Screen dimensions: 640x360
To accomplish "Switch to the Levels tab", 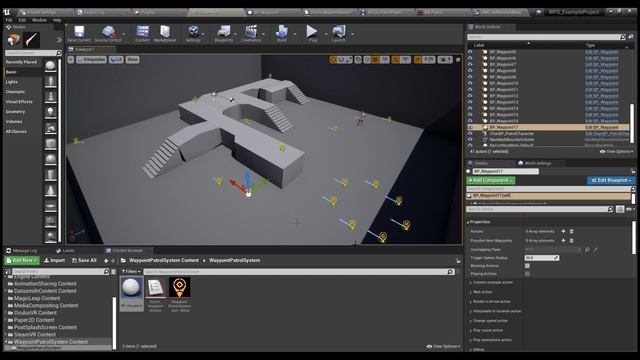I will [x=65, y=251].
